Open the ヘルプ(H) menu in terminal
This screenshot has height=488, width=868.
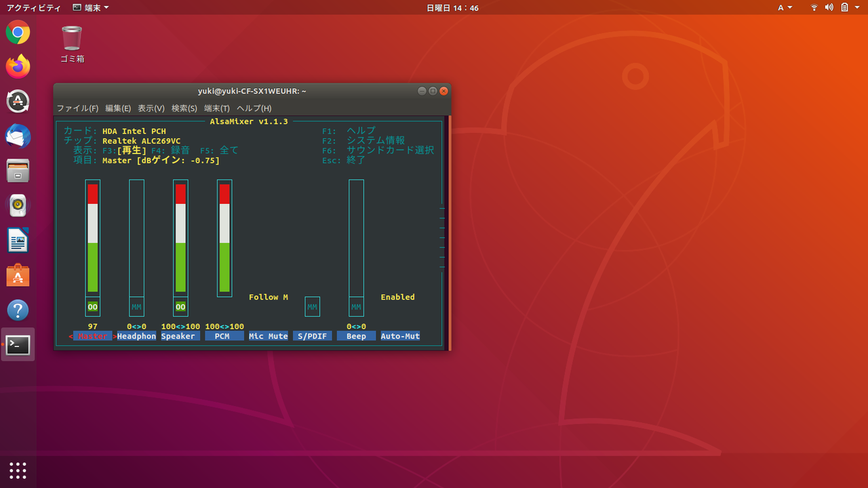point(254,108)
